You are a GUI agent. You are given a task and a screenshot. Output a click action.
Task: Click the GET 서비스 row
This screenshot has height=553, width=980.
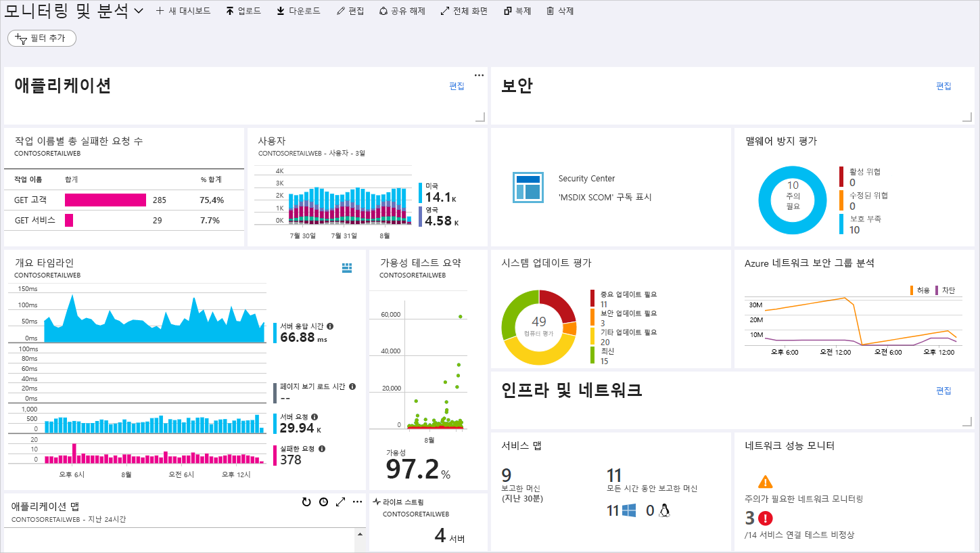pyautogui.click(x=124, y=221)
